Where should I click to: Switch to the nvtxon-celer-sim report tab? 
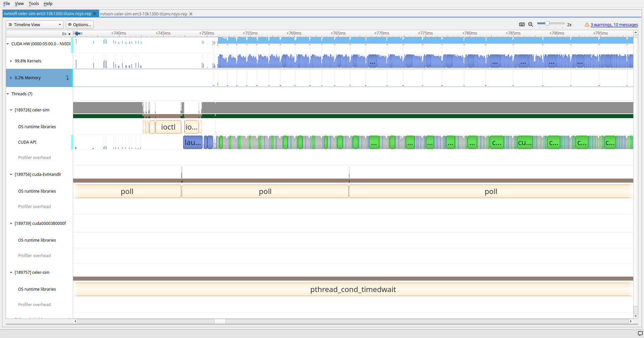click(x=143, y=14)
